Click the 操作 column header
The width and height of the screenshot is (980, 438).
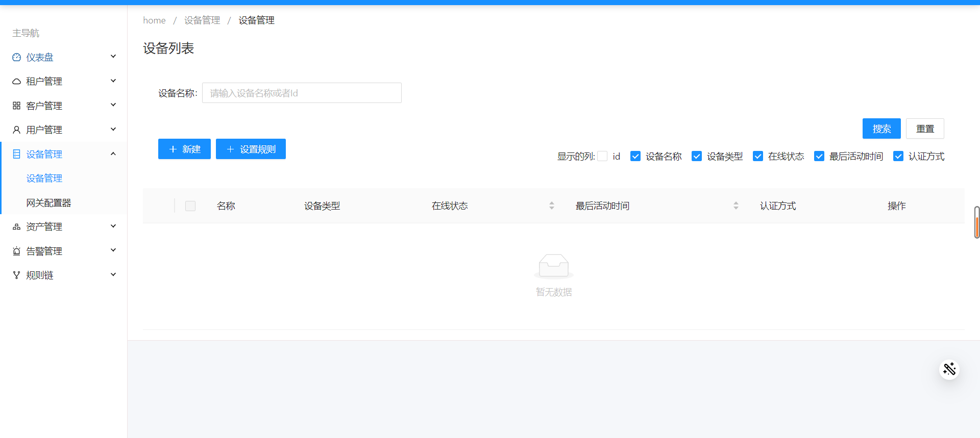(x=897, y=206)
